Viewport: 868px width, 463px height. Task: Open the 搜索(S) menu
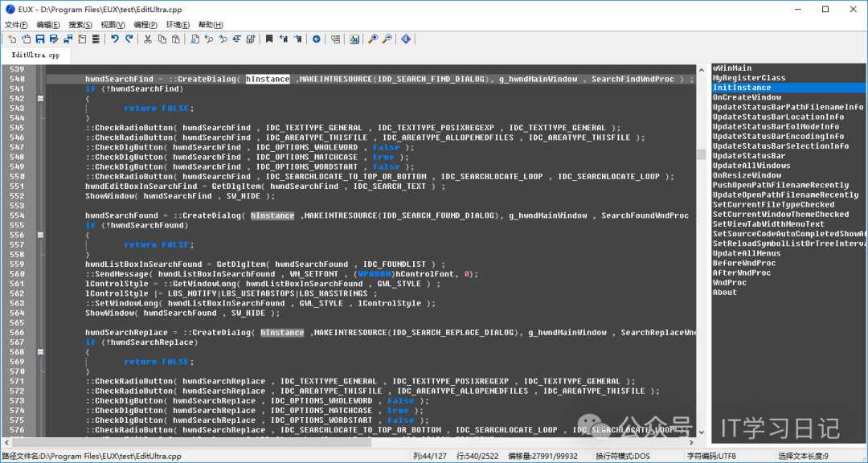click(x=80, y=25)
